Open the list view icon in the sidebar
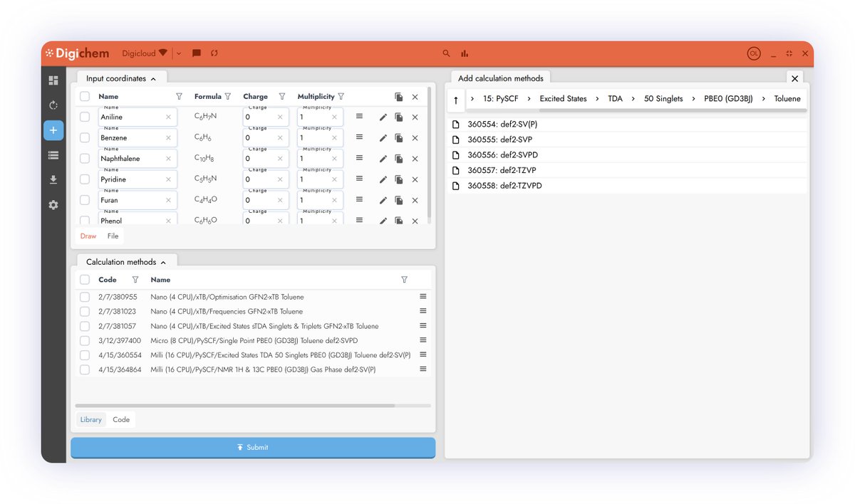Screen dimensions: 855x504 53,155
